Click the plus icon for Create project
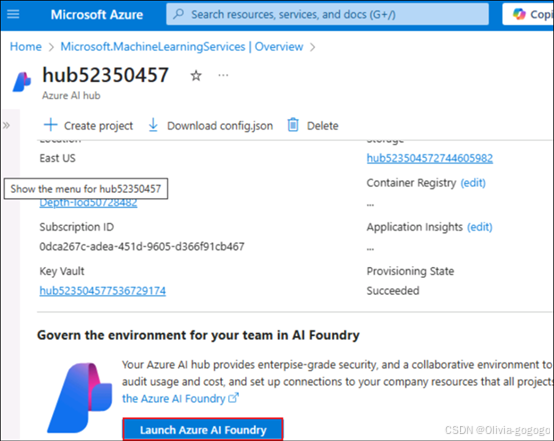This screenshot has height=441, width=554. click(x=51, y=125)
